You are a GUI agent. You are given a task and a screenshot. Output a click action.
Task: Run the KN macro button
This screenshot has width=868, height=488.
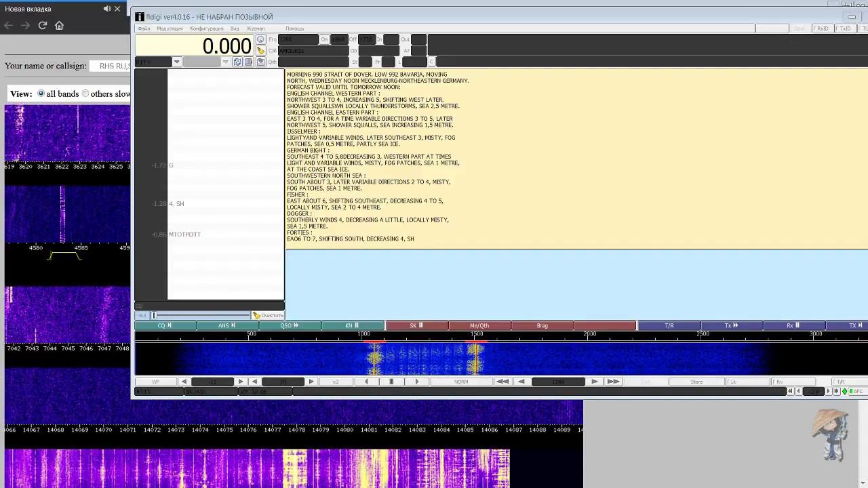click(353, 325)
